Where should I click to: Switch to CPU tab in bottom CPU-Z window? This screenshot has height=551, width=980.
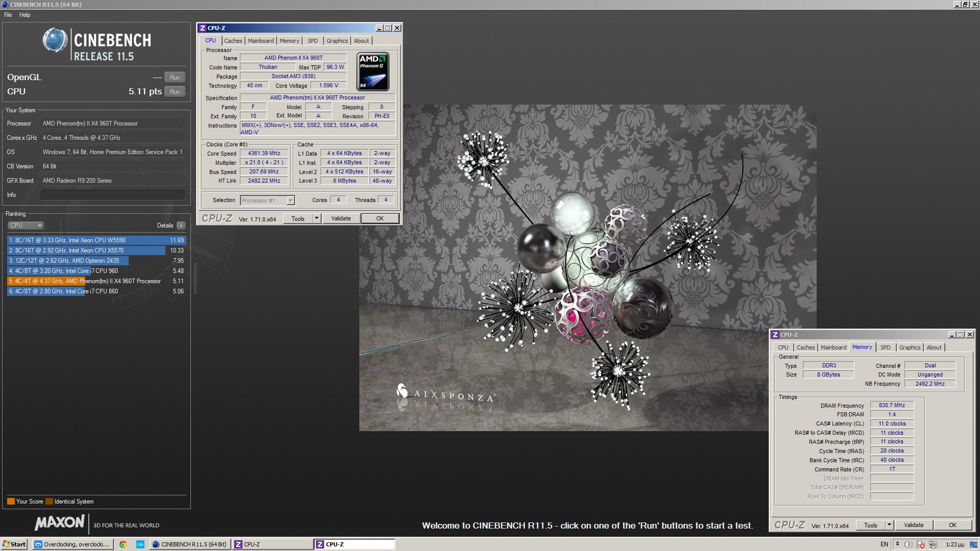pos(783,347)
